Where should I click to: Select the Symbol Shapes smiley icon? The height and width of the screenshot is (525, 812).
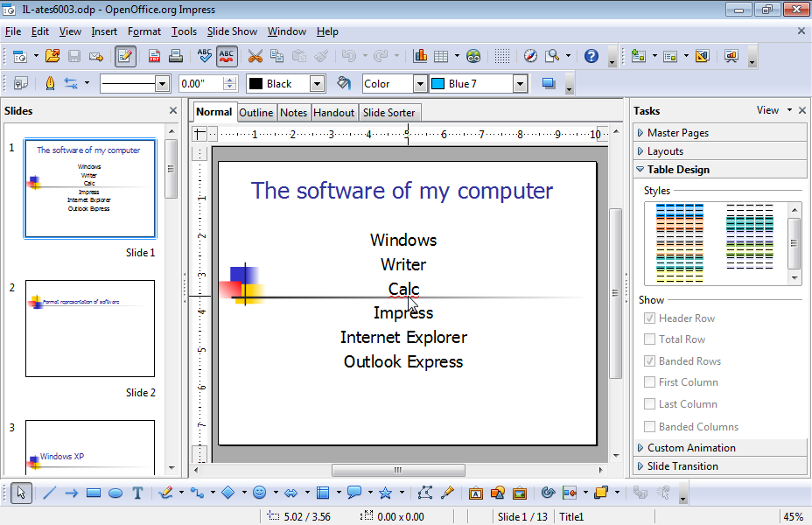pos(260,493)
